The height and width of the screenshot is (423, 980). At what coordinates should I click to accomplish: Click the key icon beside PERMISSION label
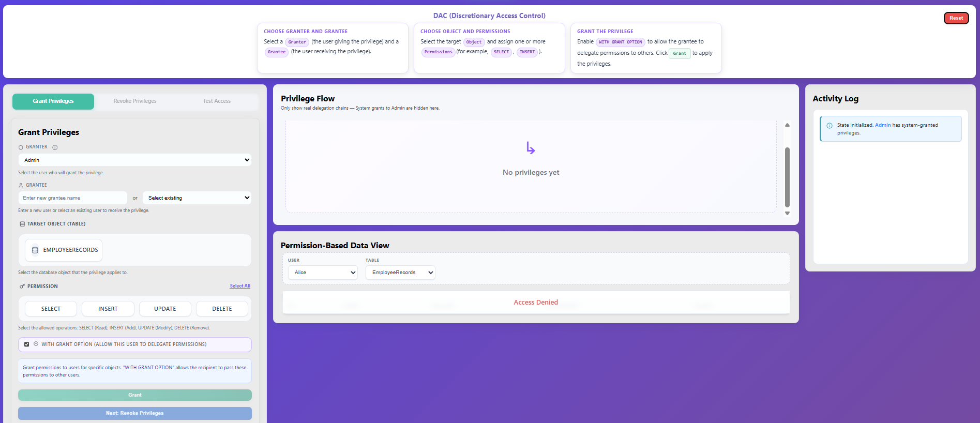coord(22,286)
